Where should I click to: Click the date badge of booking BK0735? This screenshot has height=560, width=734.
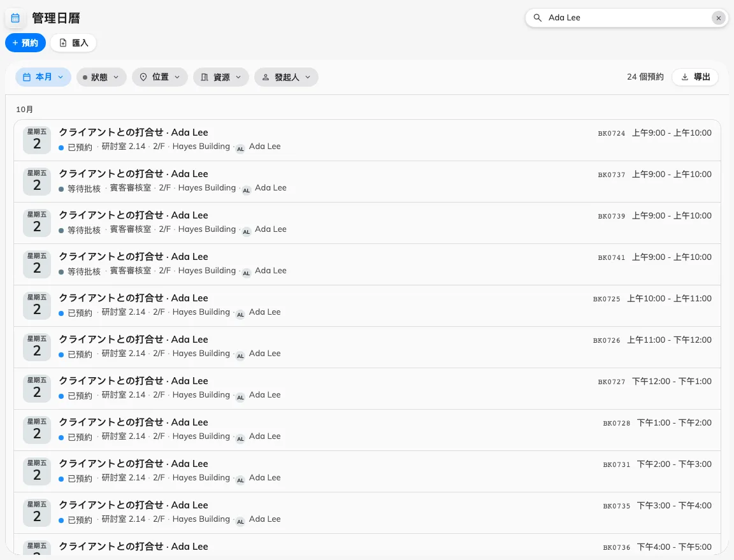[x=37, y=513]
